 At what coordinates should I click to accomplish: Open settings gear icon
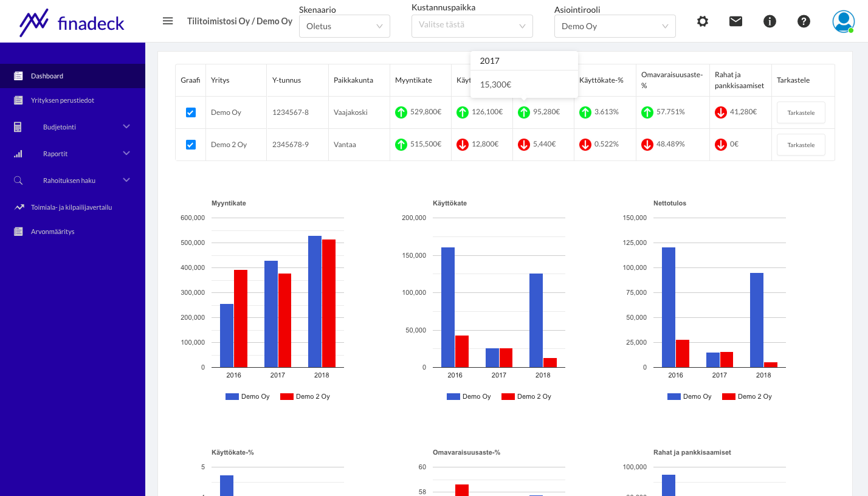[x=703, y=21]
